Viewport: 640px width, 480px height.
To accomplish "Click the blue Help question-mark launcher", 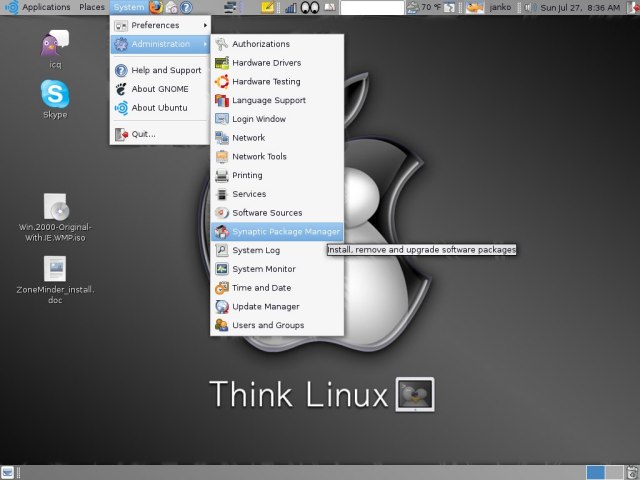I will click(x=186, y=7).
